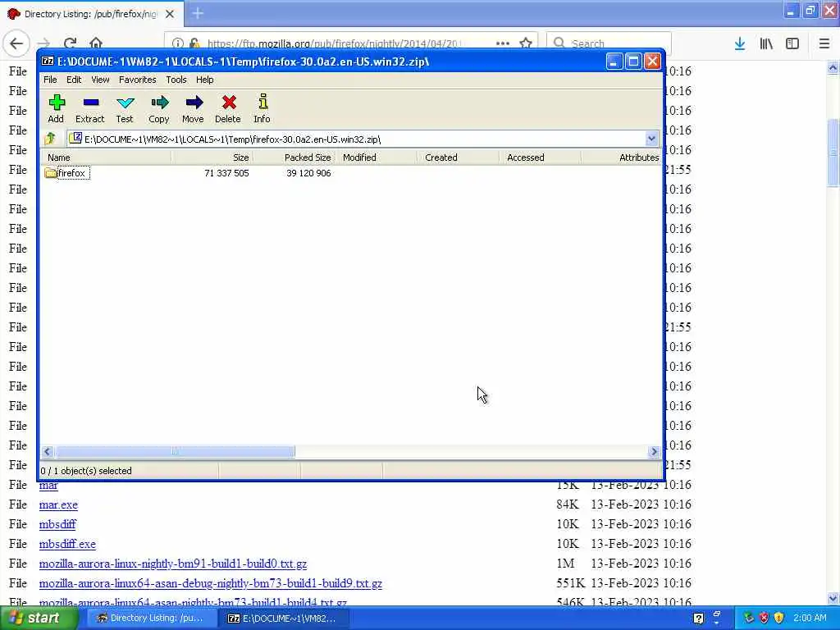The height and width of the screenshot is (630, 840).
Task: Select the Copy toolbar icon
Action: point(159,109)
